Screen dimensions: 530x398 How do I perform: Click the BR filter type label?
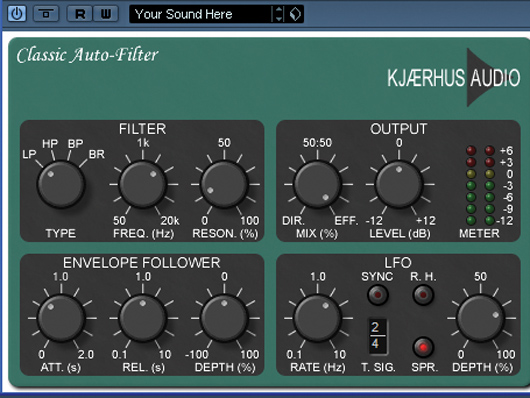97,154
